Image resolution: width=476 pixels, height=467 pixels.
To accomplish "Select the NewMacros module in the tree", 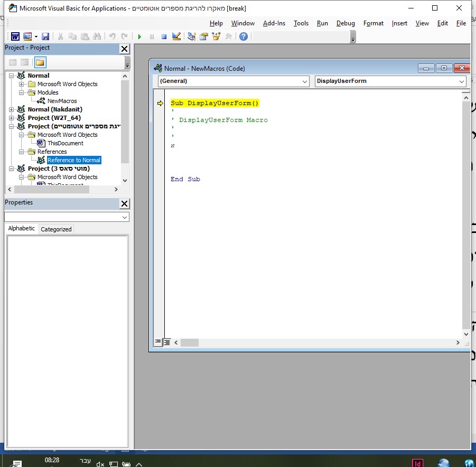I will click(x=62, y=101).
